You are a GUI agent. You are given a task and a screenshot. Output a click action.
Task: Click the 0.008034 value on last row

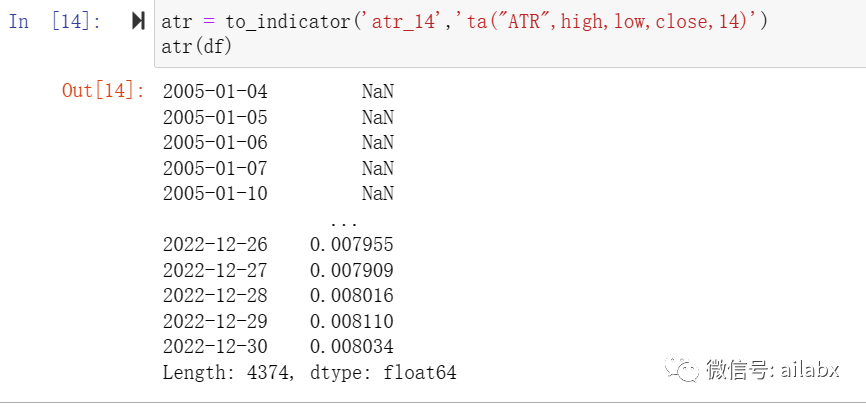[351, 347]
